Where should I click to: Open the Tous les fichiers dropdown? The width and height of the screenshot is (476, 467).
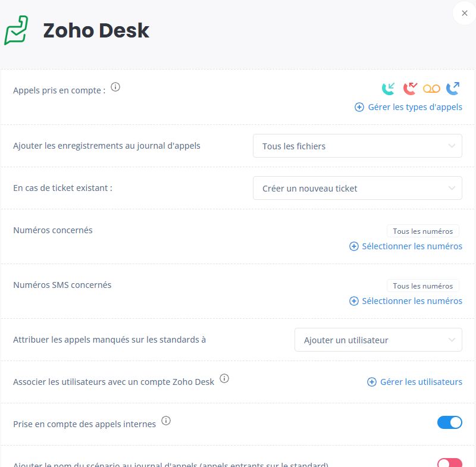[358, 146]
